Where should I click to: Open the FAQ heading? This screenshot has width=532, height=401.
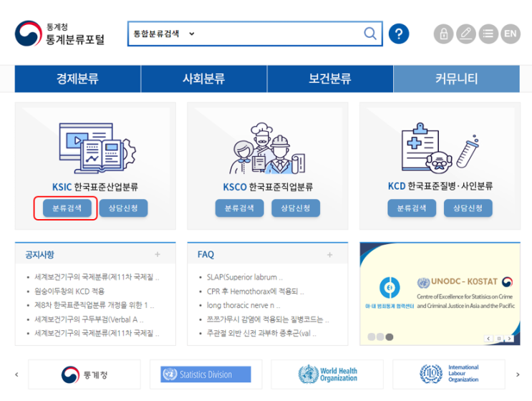click(205, 254)
